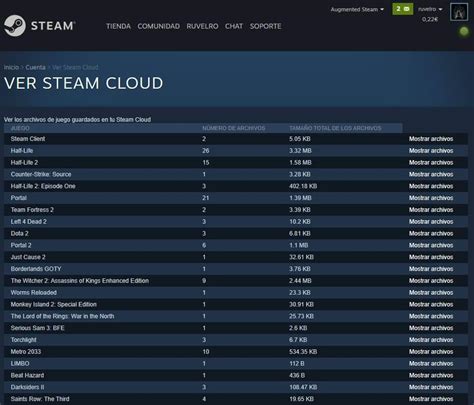Open the RUVELRO profile menu
The image size is (474, 405).
click(x=202, y=26)
